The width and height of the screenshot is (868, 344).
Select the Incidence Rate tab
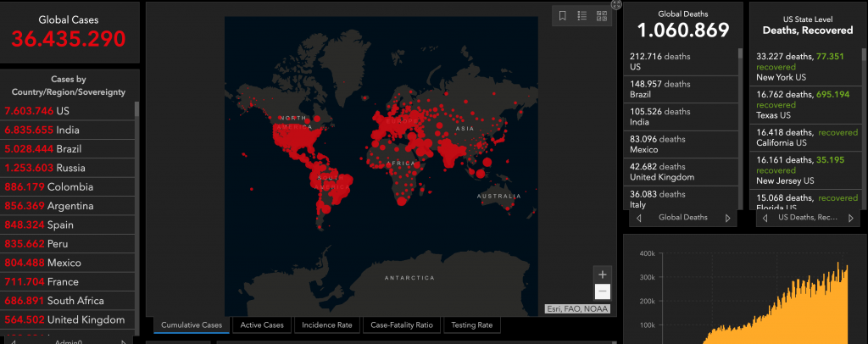(x=327, y=325)
